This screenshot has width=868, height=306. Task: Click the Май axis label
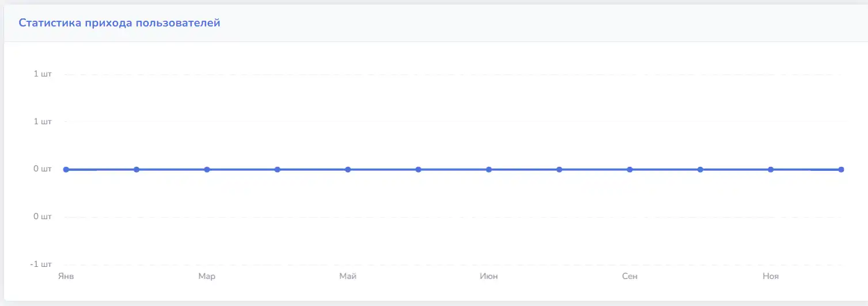[348, 277]
